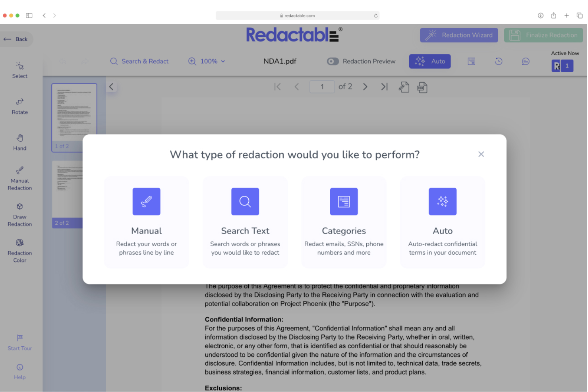Go Back using the top-left button
The height and width of the screenshot is (392, 588).
tap(16, 39)
